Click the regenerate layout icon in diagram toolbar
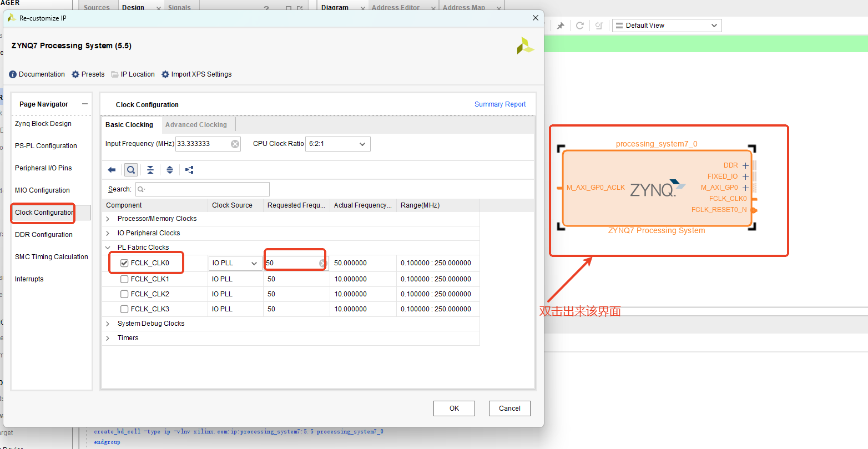Viewport: 868px width, 449px height. coord(599,26)
